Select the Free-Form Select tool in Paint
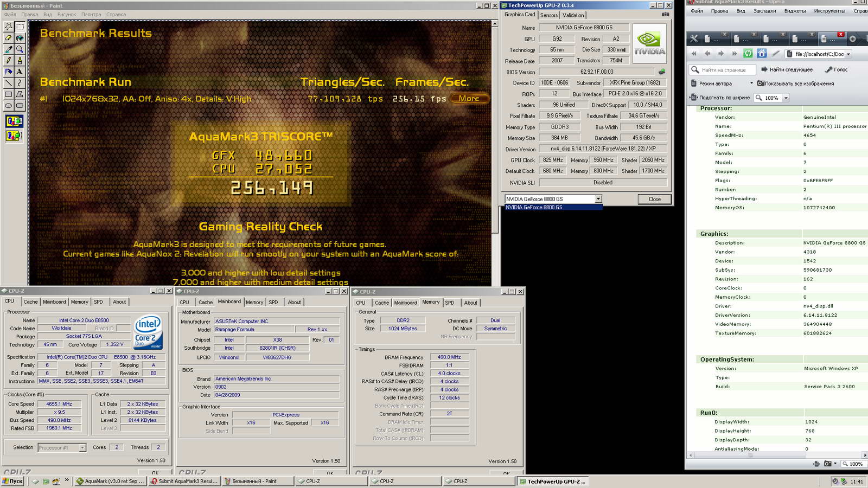 point(9,26)
